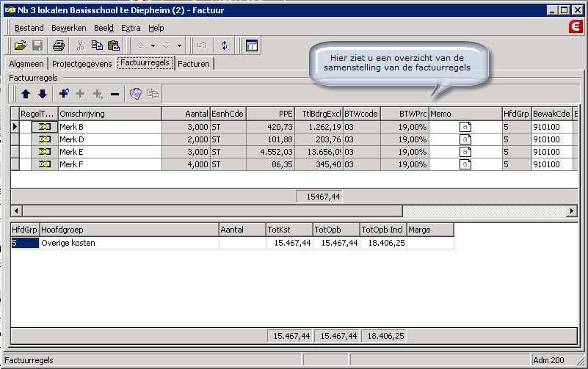Viewport: 588px width, 369px height.
Task: Print the invoice with printer icon
Action: (x=59, y=45)
